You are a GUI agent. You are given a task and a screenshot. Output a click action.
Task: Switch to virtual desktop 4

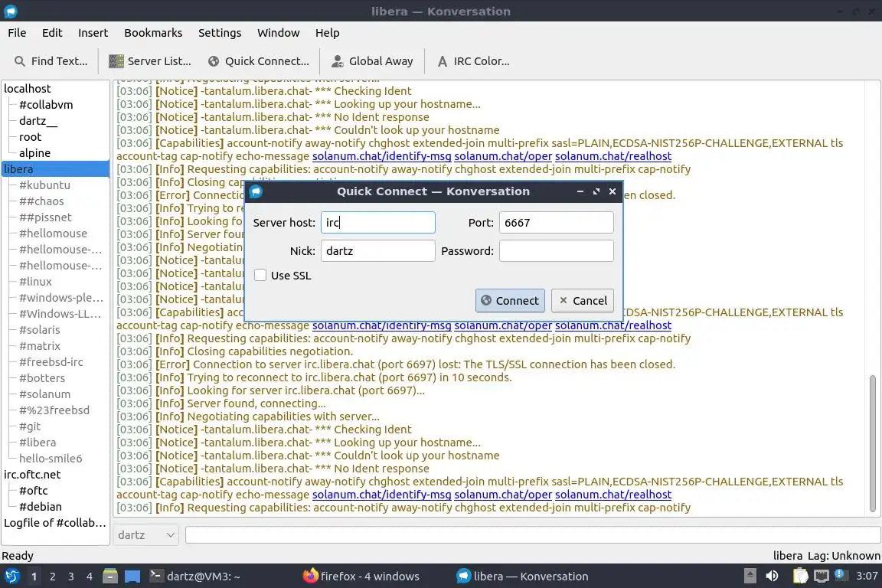[89, 577]
